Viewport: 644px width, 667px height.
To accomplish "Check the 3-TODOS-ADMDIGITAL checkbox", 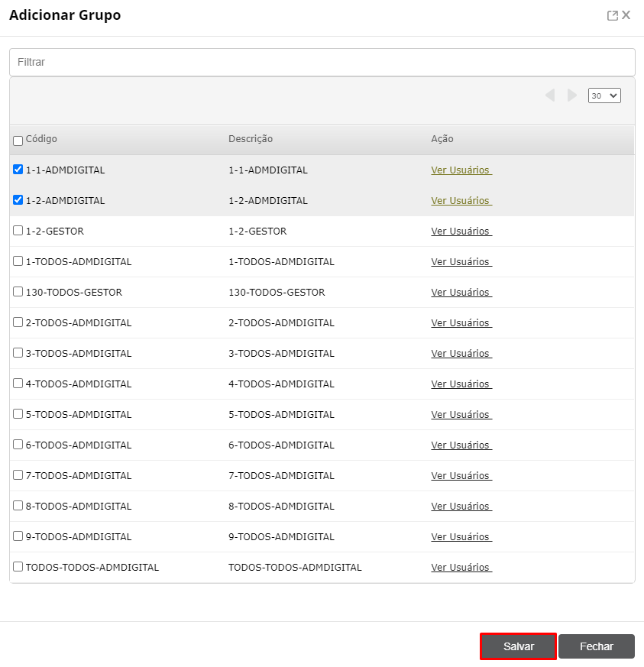I will [x=18, y=353].
